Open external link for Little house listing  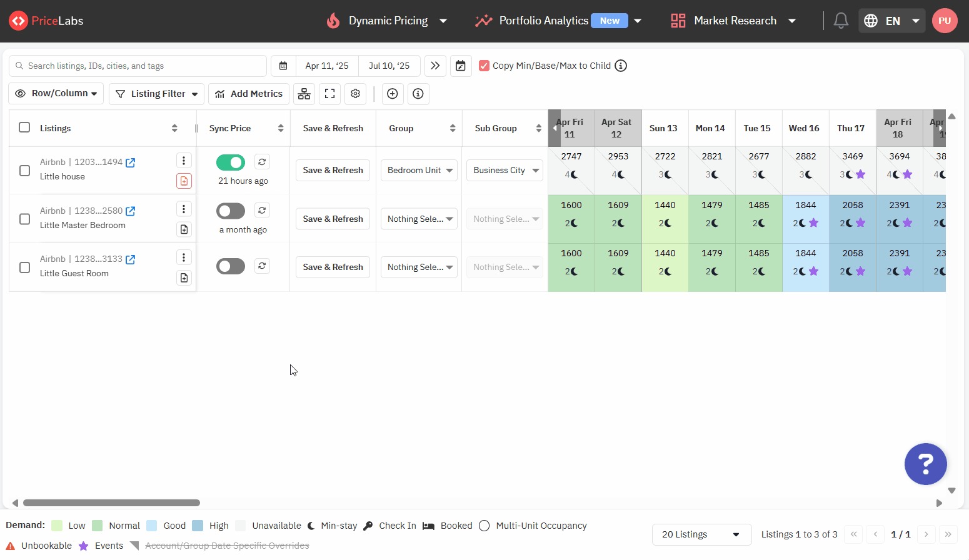point(131,162)
